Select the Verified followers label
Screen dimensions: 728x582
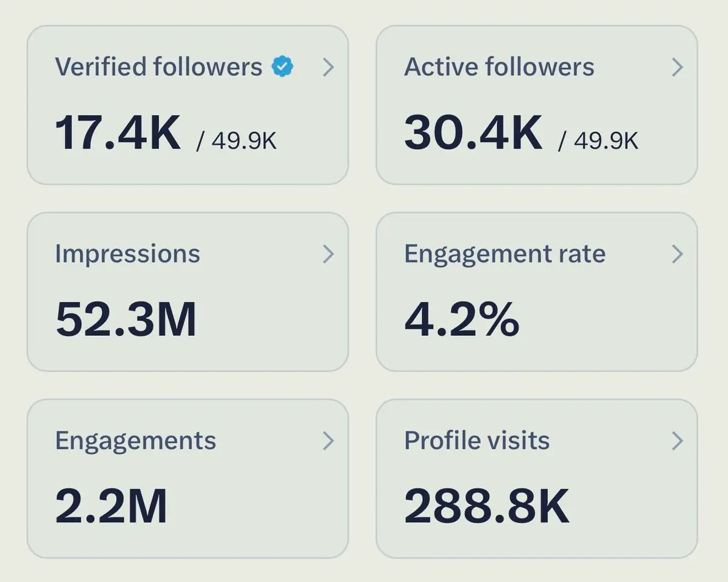click(x=159, y=67)
